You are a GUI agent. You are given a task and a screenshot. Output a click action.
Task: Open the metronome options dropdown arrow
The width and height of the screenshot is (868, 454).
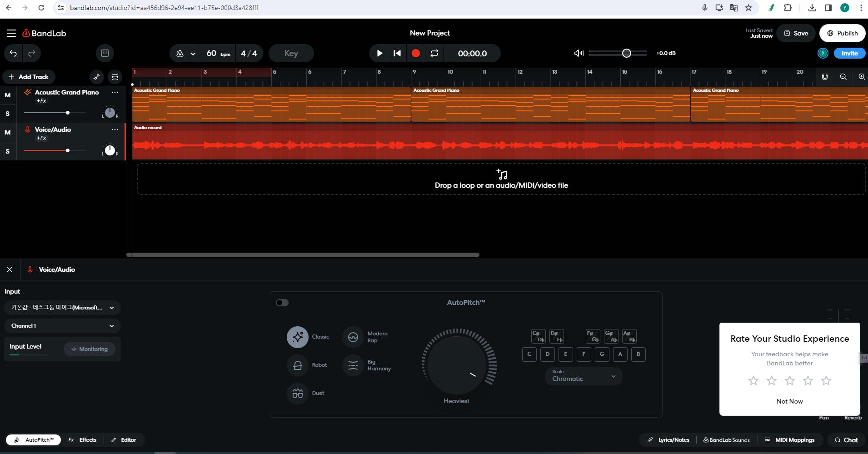click(193, 54)
